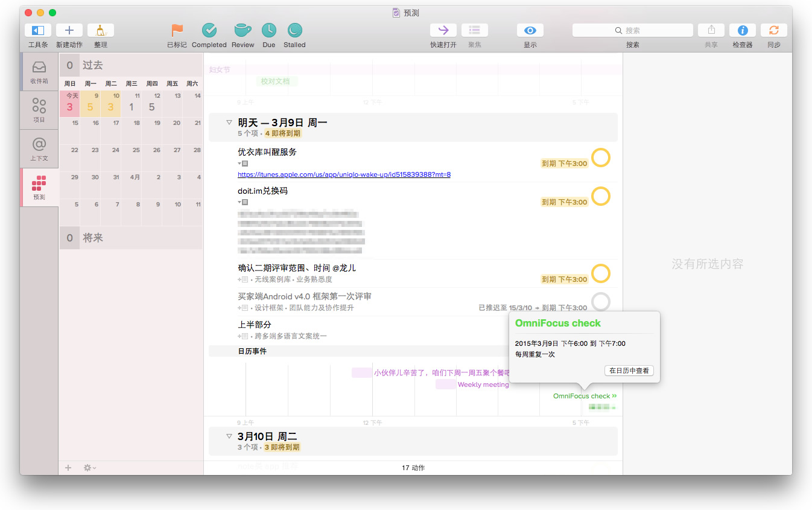812x510 pixels.
Task: Open the Inspector info icon
Action: coord(742,31)
